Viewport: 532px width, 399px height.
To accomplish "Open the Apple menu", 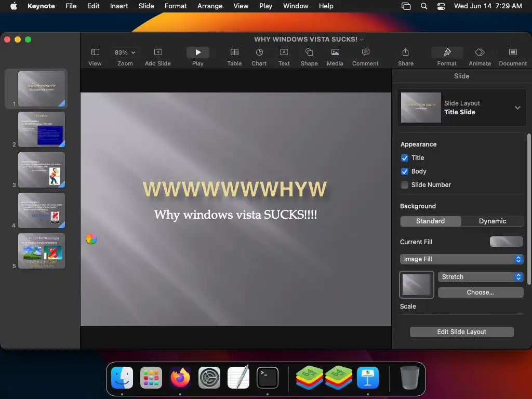I will point(14,6).
